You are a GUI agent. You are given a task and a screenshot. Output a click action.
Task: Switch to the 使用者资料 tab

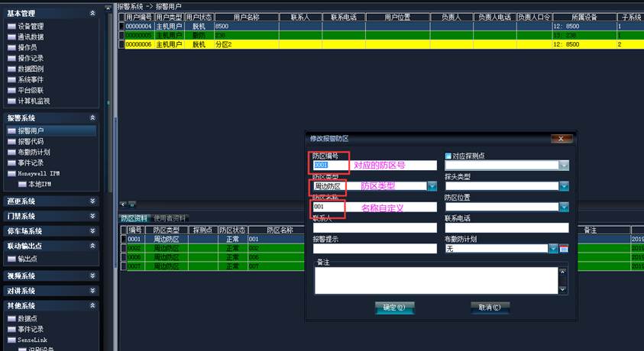pos(170,218)
